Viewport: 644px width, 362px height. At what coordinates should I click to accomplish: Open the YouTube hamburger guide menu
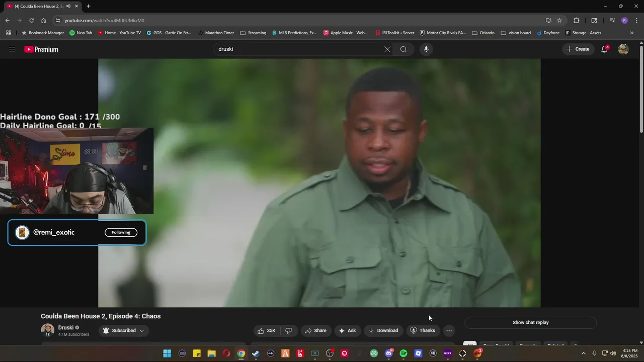point(12,49)
